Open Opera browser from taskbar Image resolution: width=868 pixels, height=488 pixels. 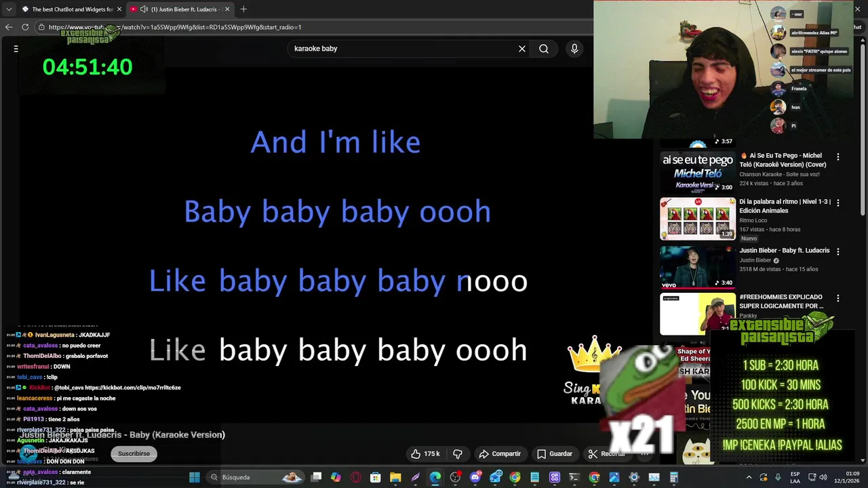355,477
